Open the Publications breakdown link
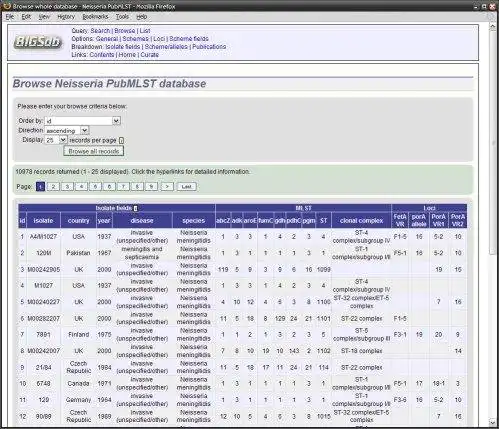The height and width of the screenshot is (429, 499). 209,47
